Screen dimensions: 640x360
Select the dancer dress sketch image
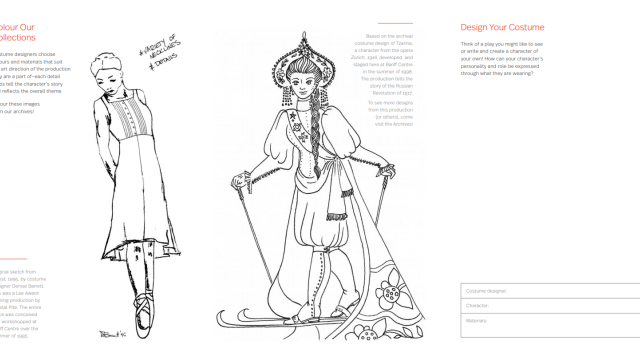click(136, 195)
